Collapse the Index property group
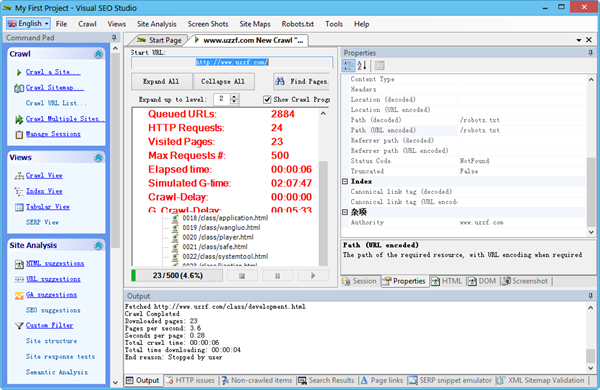Viewport: 600px width, 390px height. coord(345,181)
